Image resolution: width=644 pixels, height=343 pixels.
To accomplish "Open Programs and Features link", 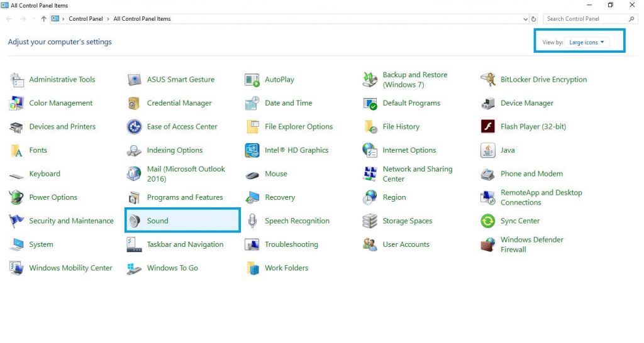I will (185, 197).
